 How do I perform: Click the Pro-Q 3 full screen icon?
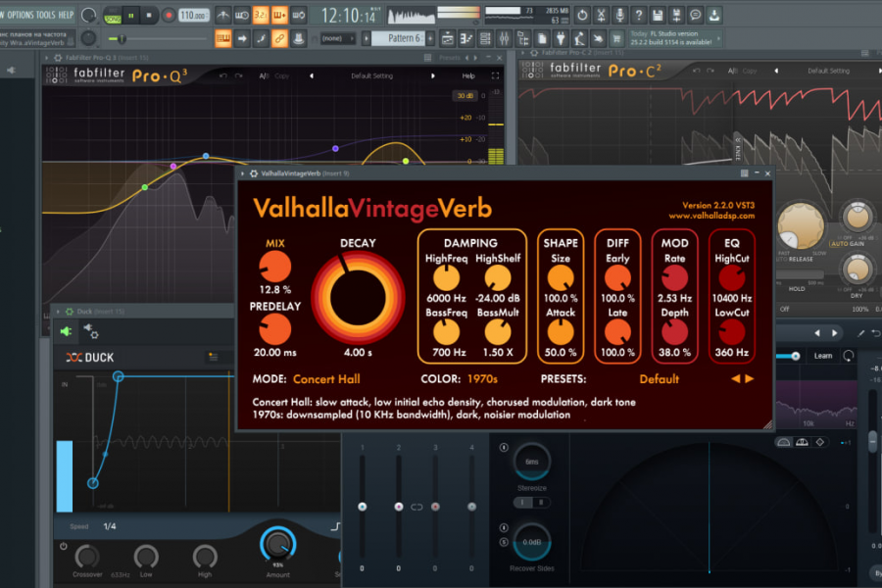[x=495, y=76]
